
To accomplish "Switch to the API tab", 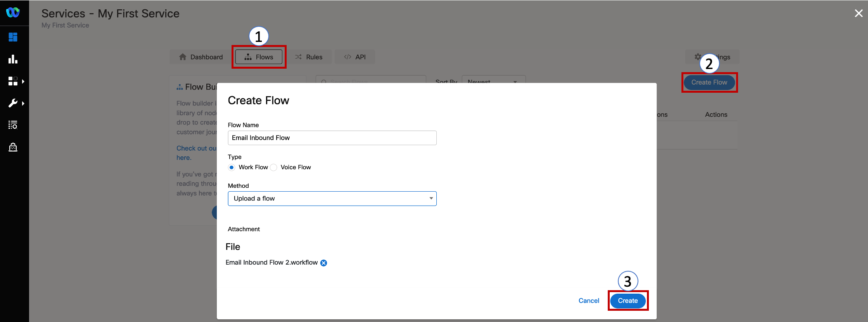I will click(x=355, y=57).
